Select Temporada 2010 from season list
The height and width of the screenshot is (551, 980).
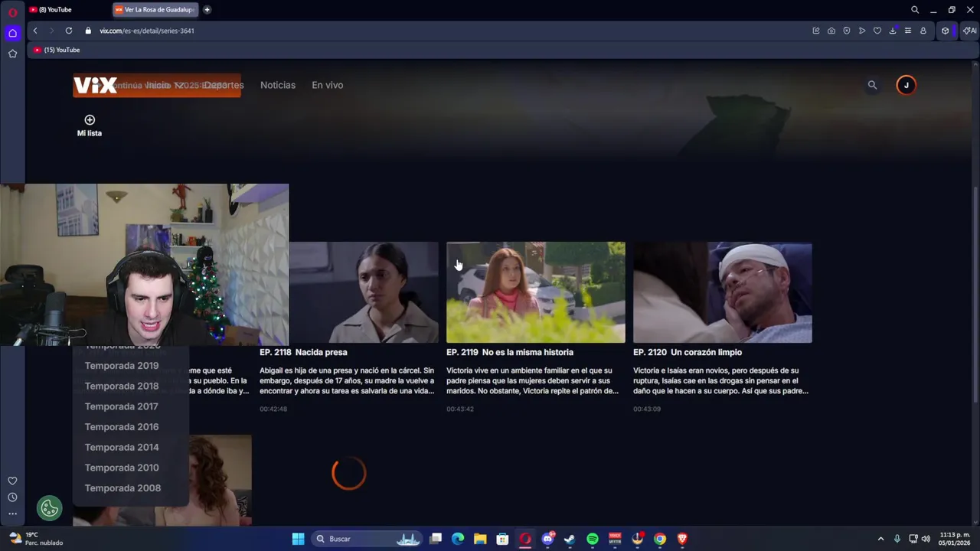(x=122, y=468)
